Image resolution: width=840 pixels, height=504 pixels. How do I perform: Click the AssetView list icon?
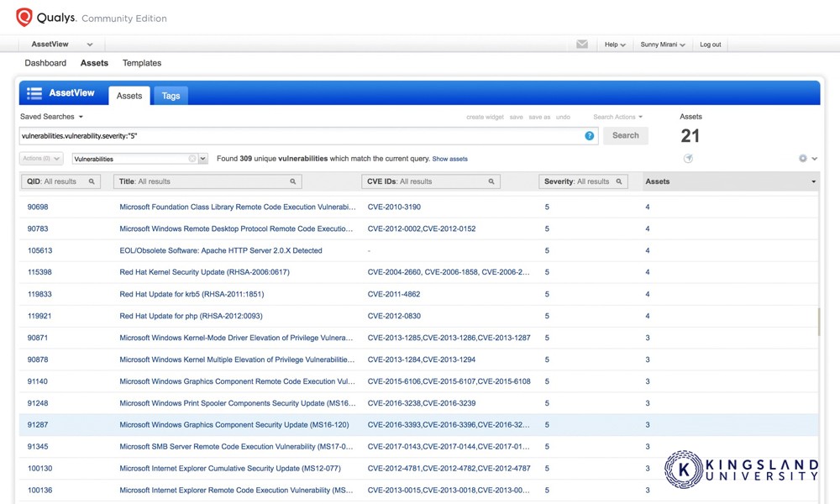pos(34,93)
